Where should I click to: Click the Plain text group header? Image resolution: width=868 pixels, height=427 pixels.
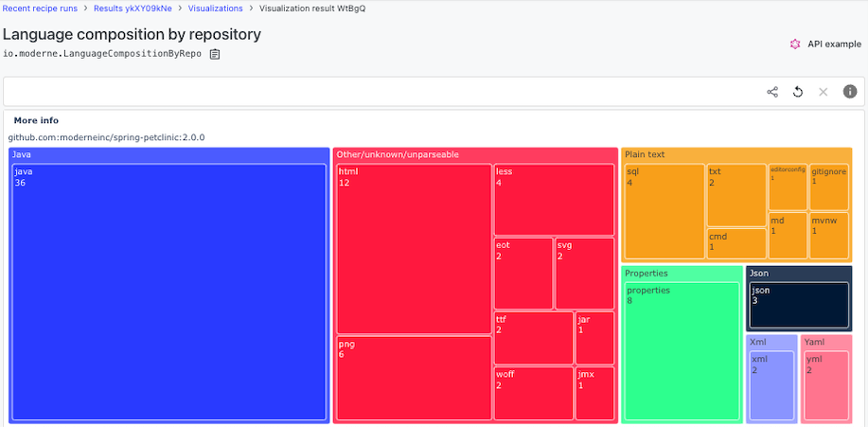[736, 154]
